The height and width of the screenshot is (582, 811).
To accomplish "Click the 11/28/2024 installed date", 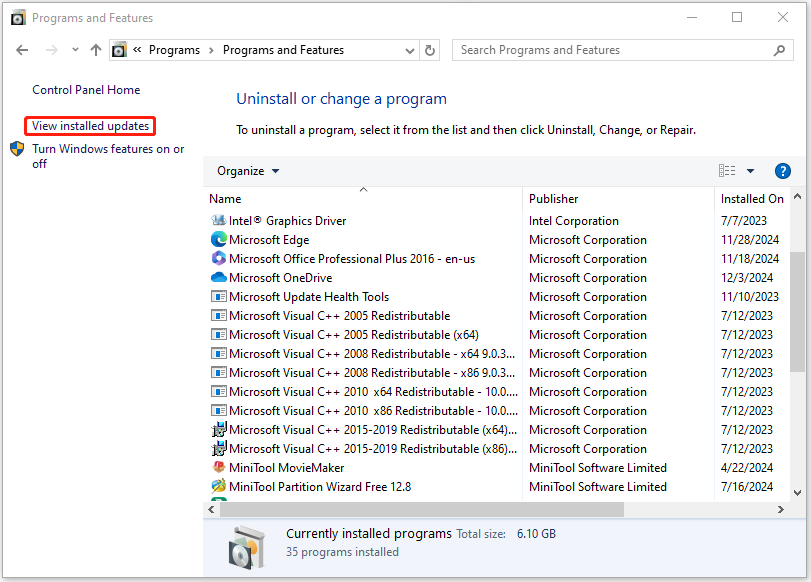I will pyautogui.click(x=750, y=240).
